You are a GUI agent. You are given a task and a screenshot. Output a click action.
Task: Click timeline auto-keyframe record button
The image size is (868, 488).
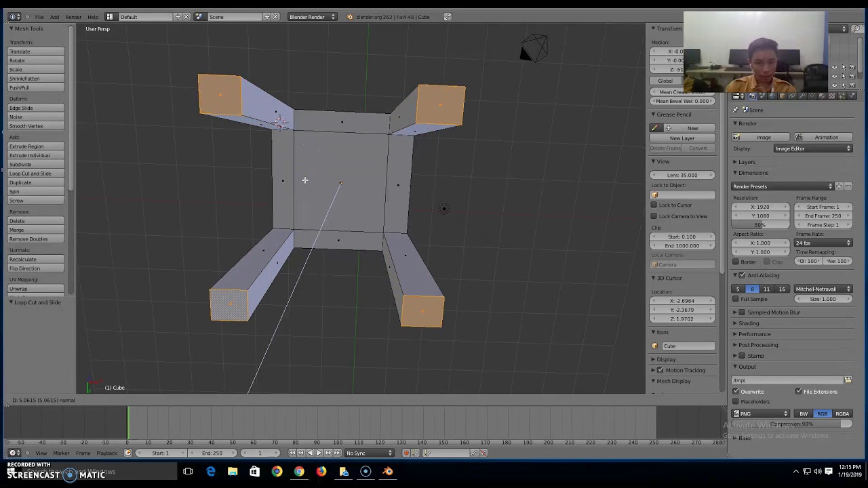[406, 453]
